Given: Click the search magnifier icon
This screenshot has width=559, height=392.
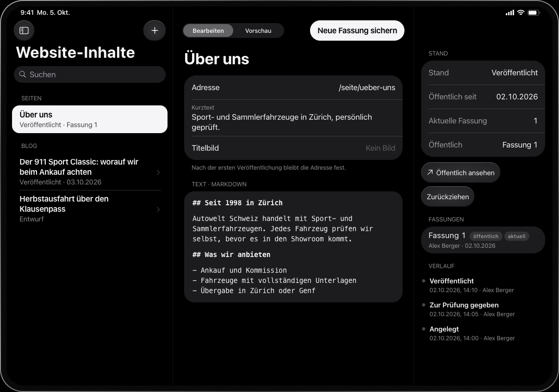Looking at the screenshot, I should [22, 74].
